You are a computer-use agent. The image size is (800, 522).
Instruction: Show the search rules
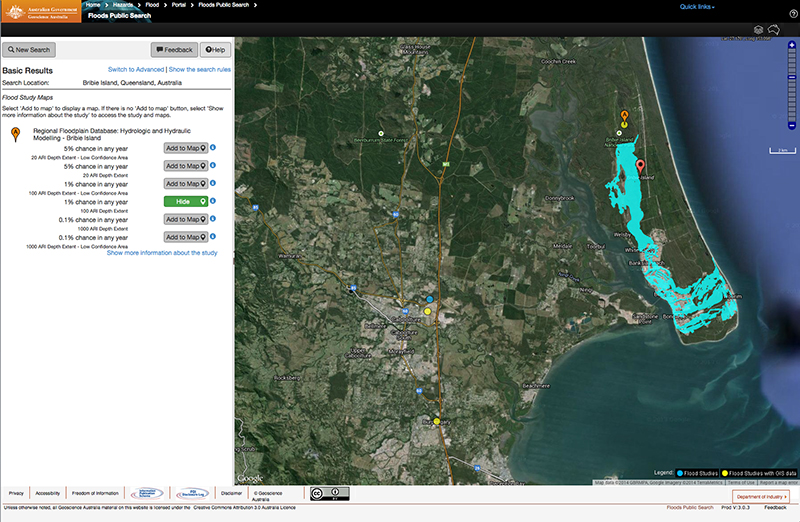[200, 69]
